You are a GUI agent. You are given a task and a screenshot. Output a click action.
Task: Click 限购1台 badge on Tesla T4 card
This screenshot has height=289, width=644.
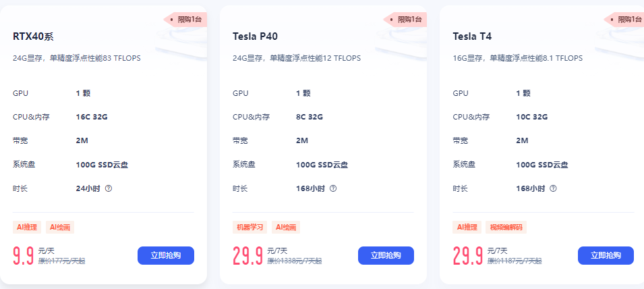(x=624, y=20)
